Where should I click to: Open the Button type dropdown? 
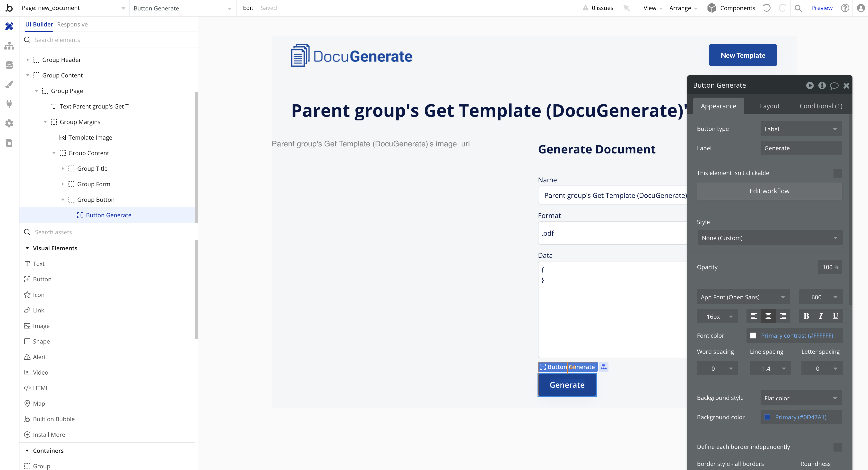[x=801, y=129]
